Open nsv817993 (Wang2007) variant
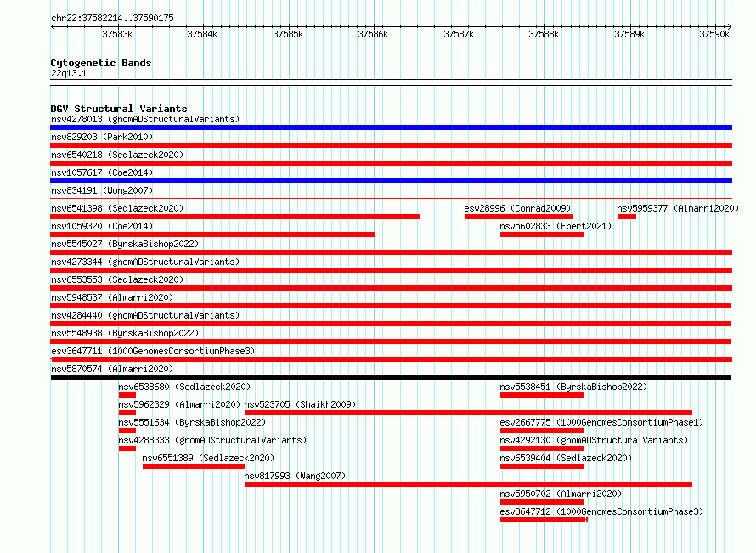Image resolution: width=756 pixels, height=553 pixels. pyautogui.click(x=295, y=476)
